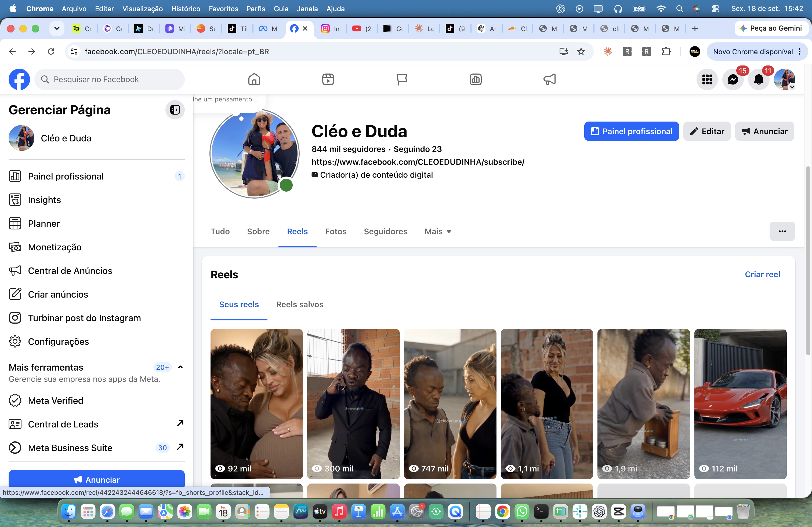Switch to the Instagram browser tab

click(331, 29)
